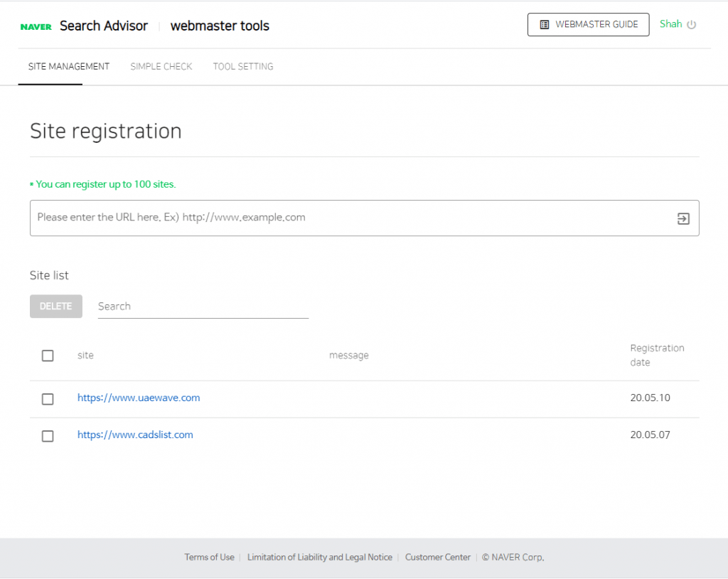Open Customer Center footer link
The image size is (728, 579).
[437, 557]
